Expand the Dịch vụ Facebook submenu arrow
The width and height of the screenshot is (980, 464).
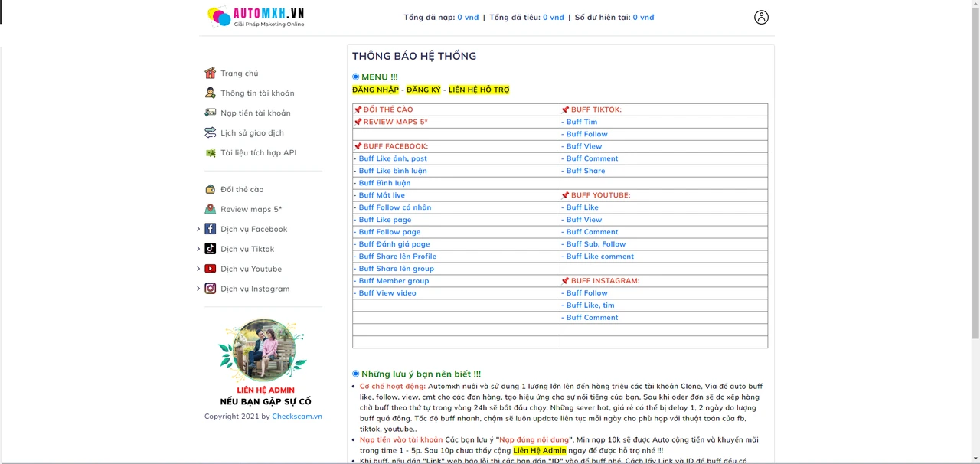[198, 229]
